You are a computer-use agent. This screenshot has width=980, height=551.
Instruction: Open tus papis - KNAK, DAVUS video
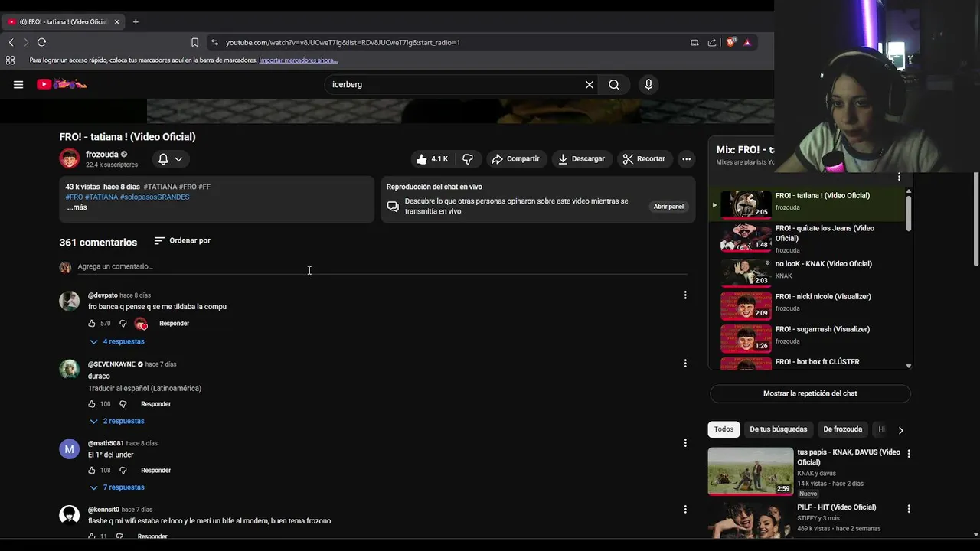pos(848,457)
